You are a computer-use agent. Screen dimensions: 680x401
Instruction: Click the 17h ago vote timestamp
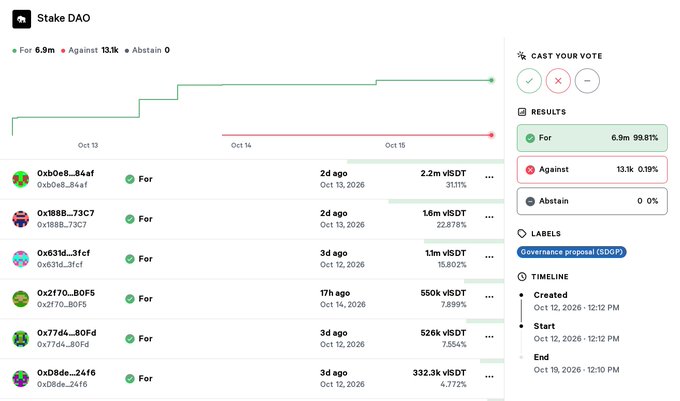(335, 293)
